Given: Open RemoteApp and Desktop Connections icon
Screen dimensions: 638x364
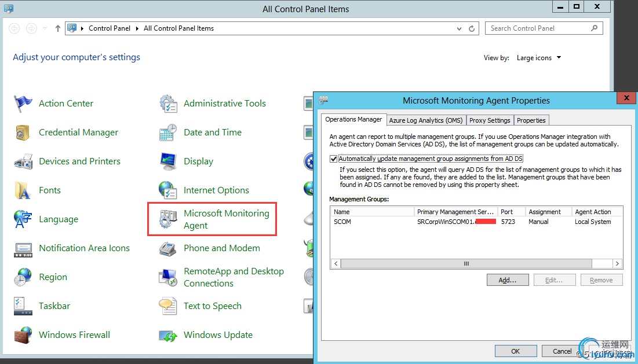Looking at the screenshot, I should pyautogui.click(x=167, y=277).
